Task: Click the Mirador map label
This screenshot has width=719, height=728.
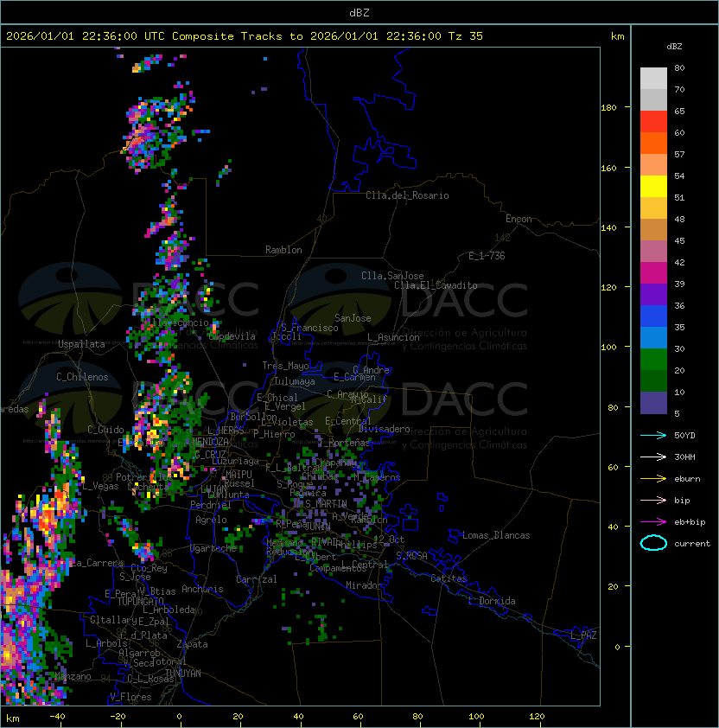Action: pyautogui.click(x=364, y=585)
